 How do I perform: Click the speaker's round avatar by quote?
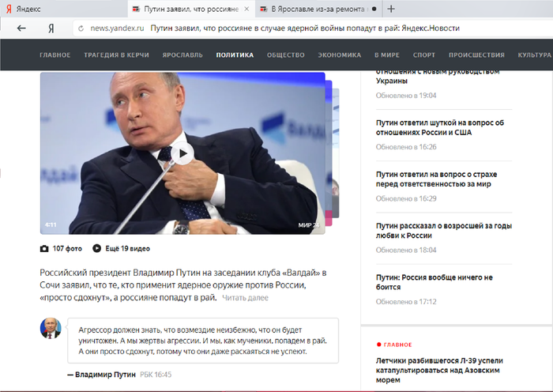tap(51, 328)
